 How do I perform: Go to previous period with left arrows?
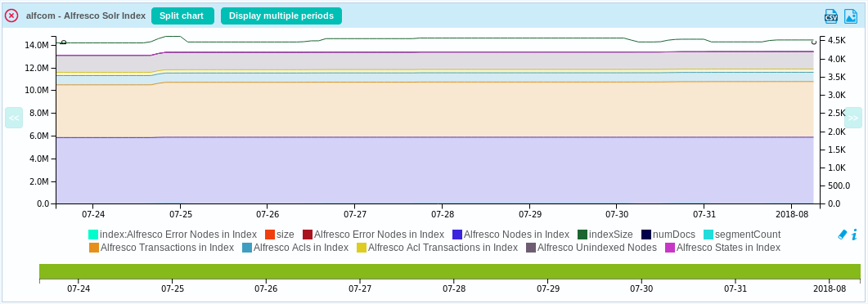[x=14, y=118]
